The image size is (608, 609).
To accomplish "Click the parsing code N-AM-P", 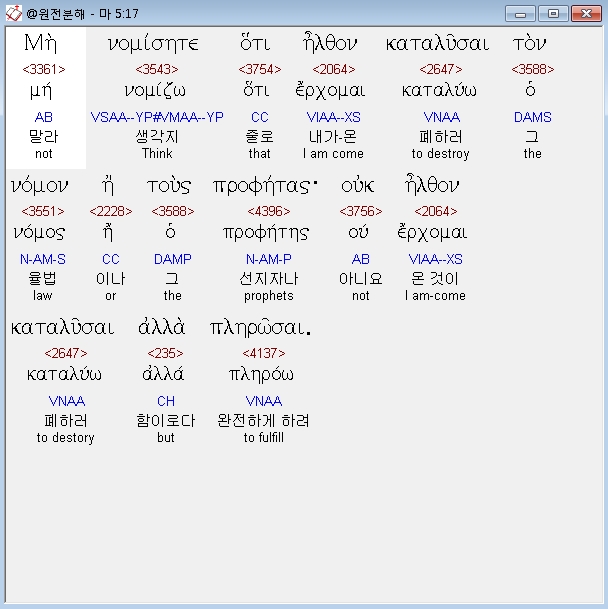I will click(269, 259).
